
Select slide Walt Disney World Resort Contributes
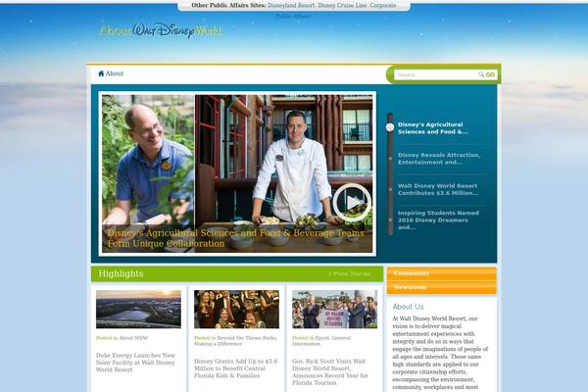tap(438, 189)
